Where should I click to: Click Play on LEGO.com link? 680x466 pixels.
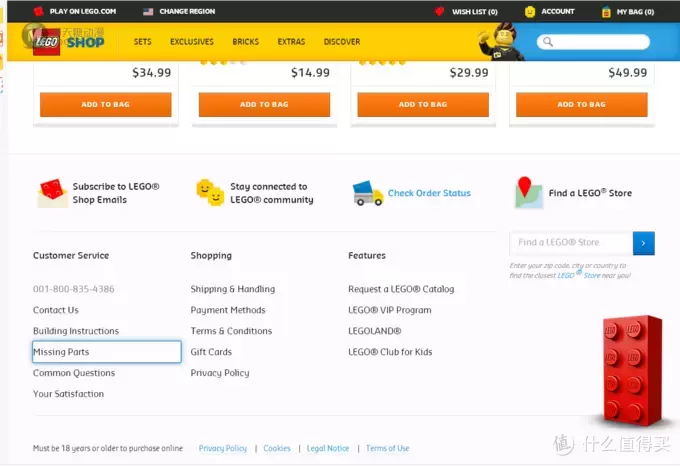tap(82, 11)
